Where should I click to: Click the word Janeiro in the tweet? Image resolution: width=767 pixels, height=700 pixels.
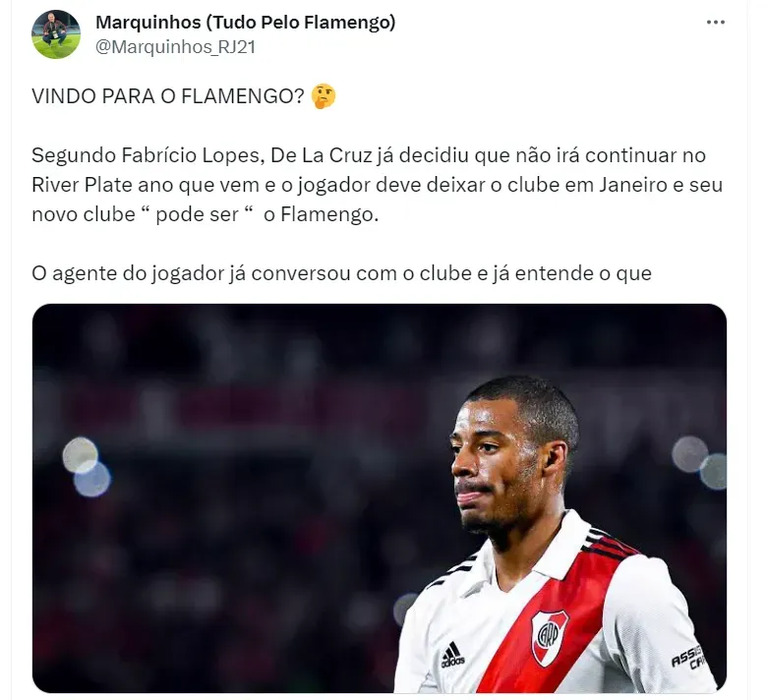click(633, 185)
